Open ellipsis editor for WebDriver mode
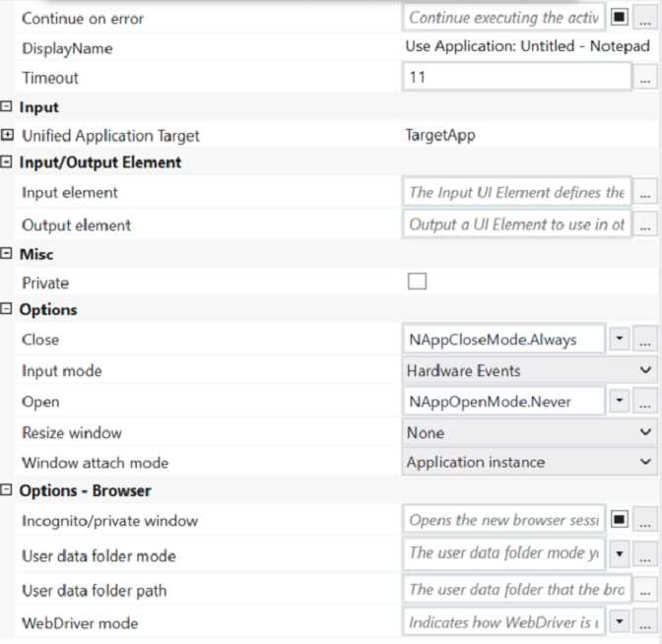 645,623
